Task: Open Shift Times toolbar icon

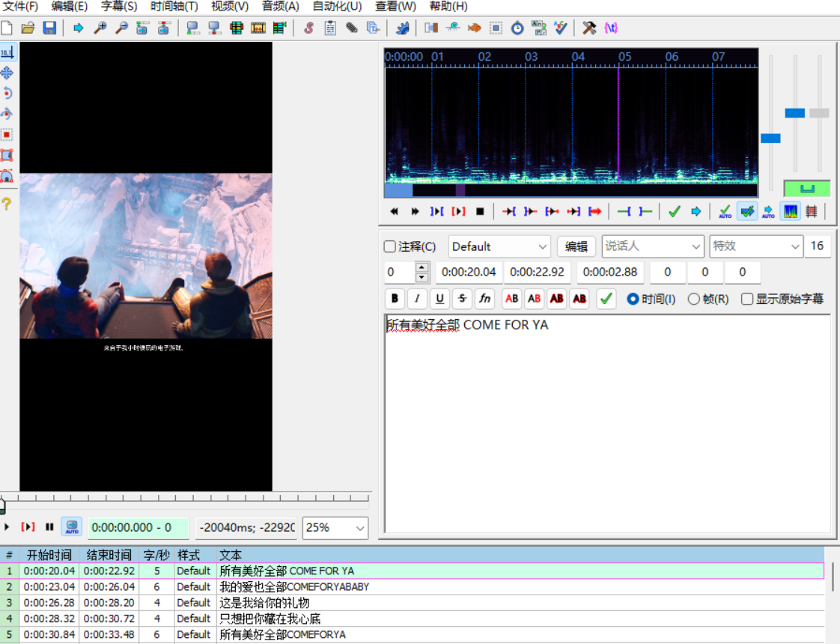Action: click(431, 28)
